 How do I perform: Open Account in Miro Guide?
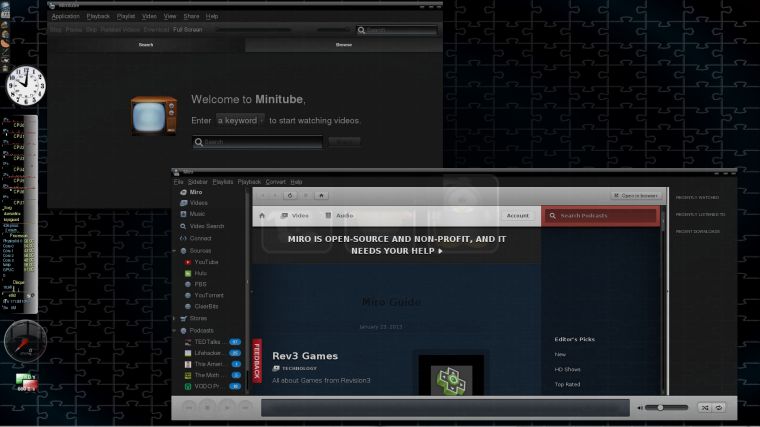point(517,215)
